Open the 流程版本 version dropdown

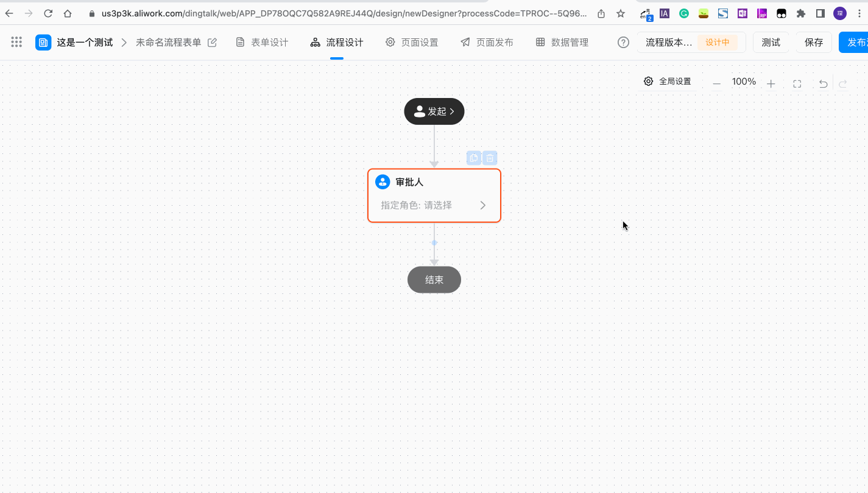(691, 43)
